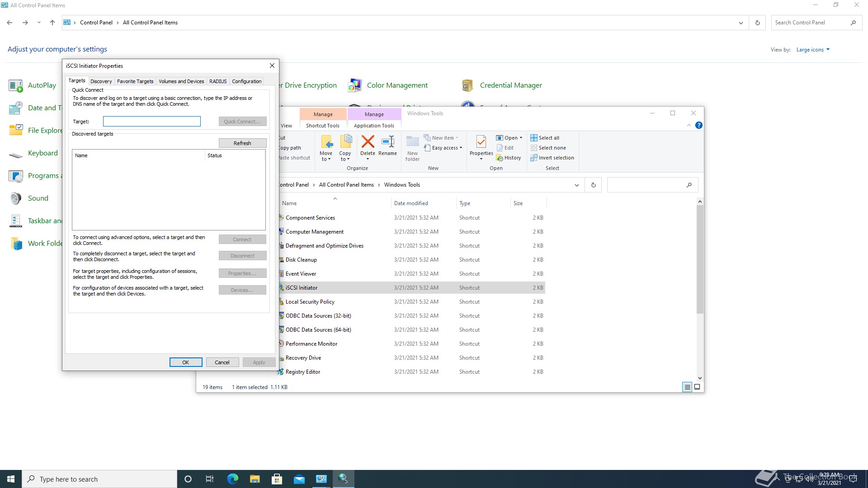Expand the Easy access dropdown
The image size is (868, 488).
(x=443, y=148)
